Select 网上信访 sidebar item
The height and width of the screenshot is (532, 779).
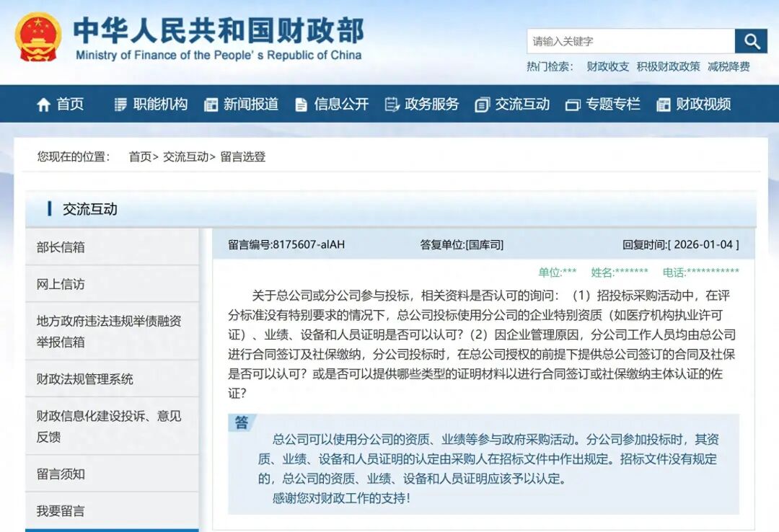61,284
